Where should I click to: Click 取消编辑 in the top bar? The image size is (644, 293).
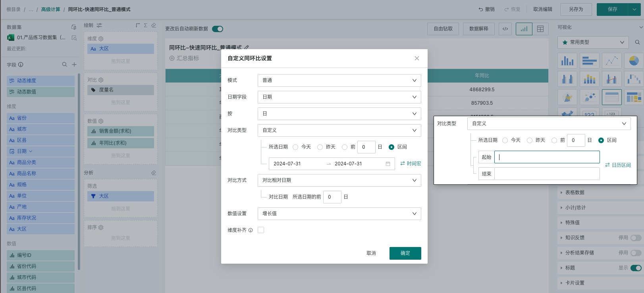point(543,10)
